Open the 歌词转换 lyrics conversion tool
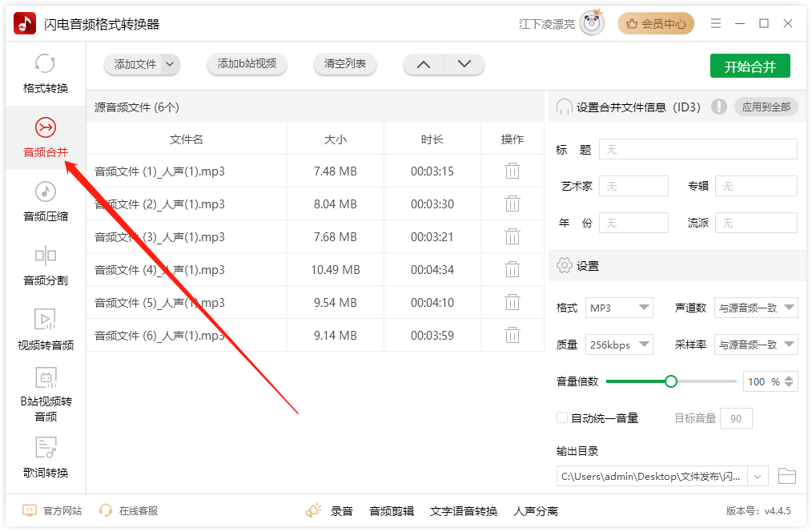 (x=45, y=457)
